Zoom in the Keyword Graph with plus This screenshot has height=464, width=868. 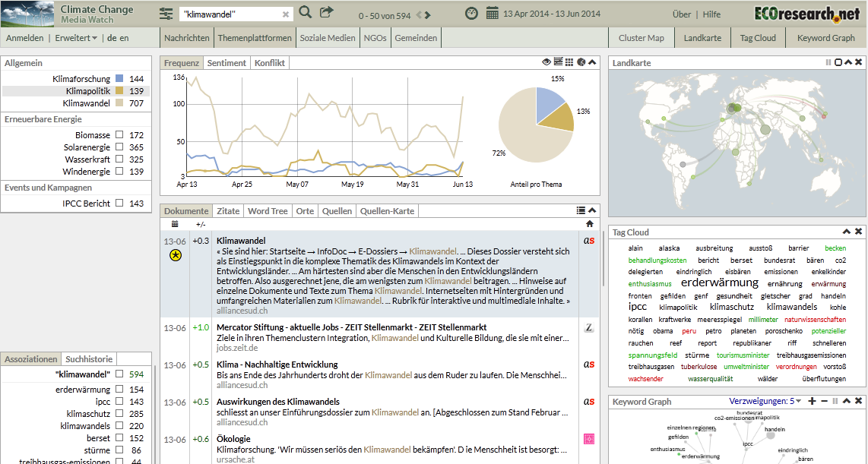(x=813, y=401)
